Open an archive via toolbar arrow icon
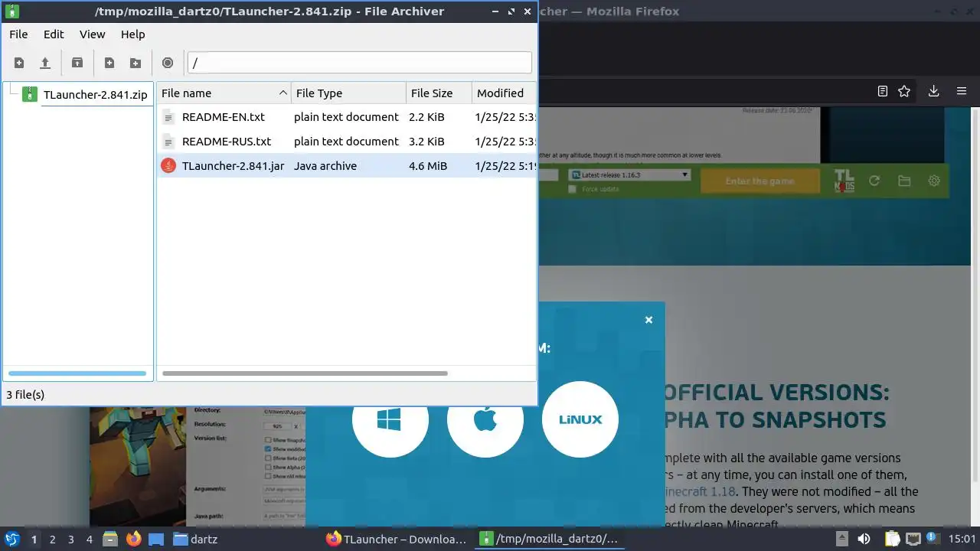 click(45, 63)
